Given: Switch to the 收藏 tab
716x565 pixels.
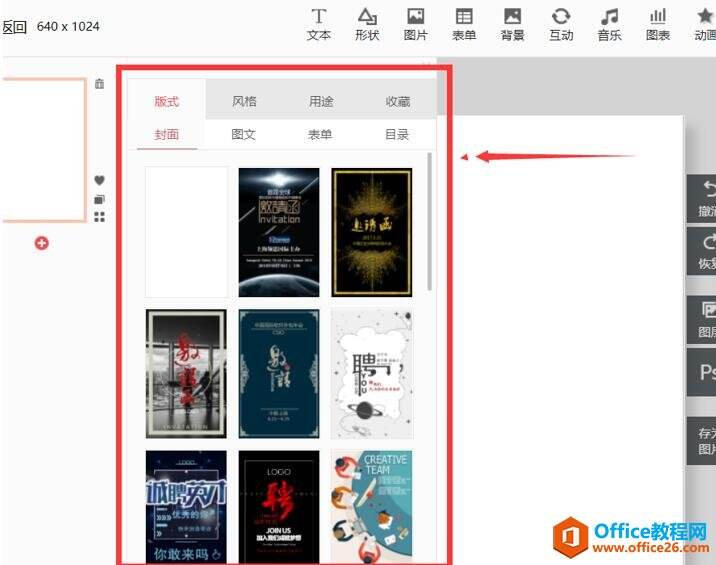Looking at the screenshot, I should click(x=398, y=101).
